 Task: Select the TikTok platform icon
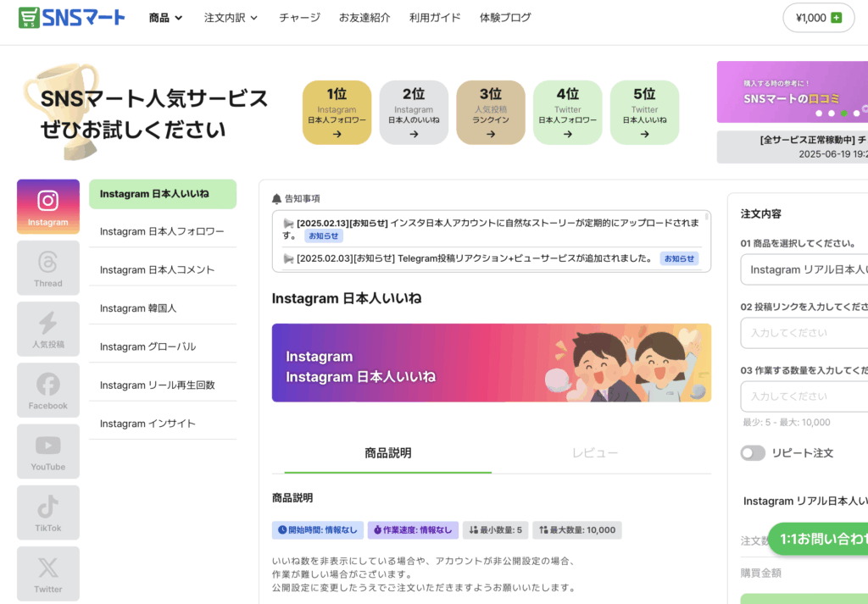coord(48,513)
